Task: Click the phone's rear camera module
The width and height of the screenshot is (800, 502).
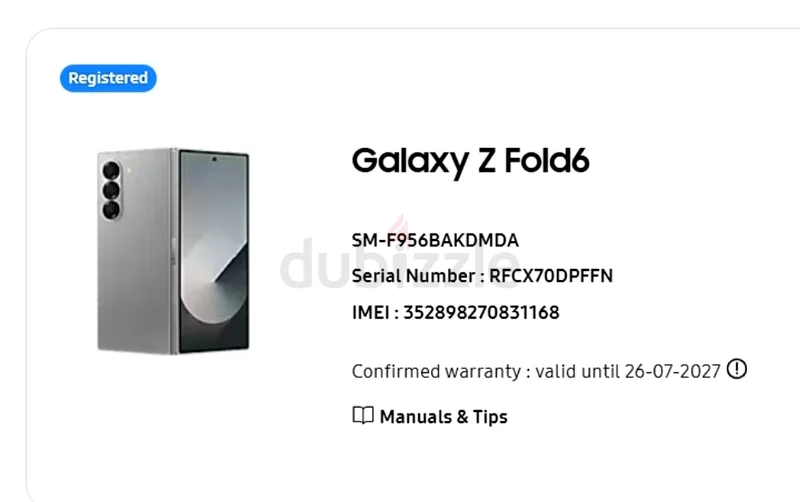Action: 111,190
